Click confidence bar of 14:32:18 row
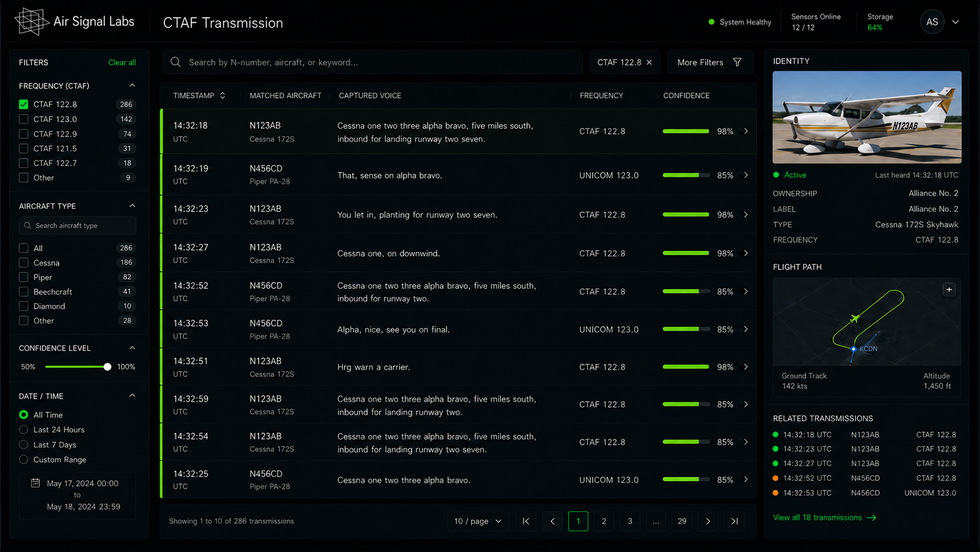This screenshot has width=980, height=552. [686, 131]
